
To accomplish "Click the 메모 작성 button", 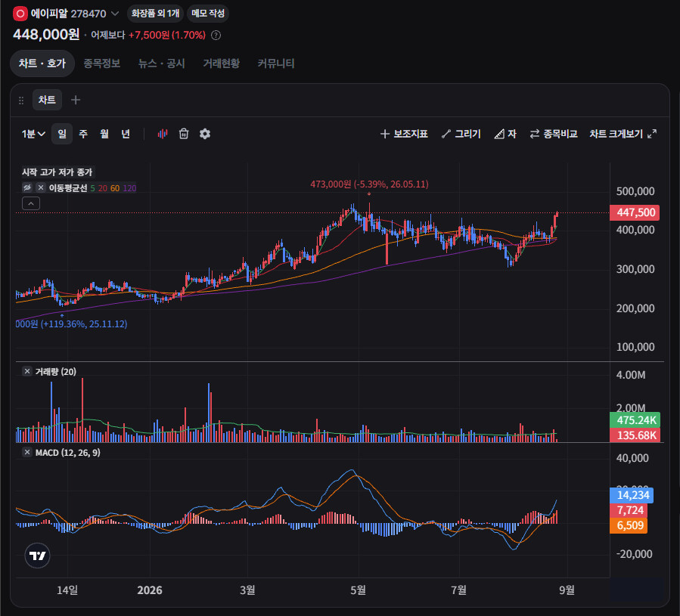I will pos(208,14).
